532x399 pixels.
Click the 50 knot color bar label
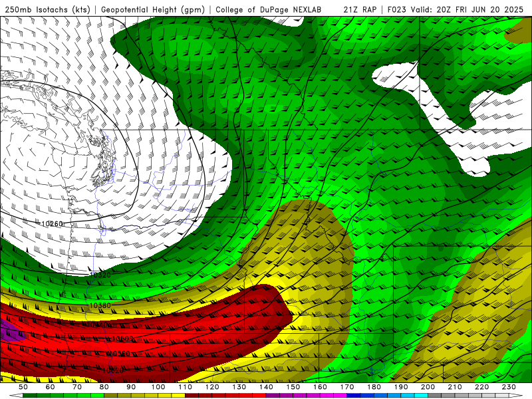coord(23,387)
